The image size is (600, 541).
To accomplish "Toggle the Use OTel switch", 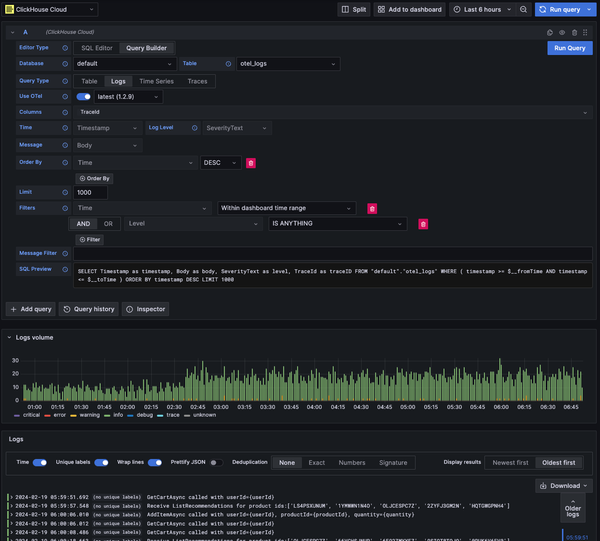I will [84, 96].
